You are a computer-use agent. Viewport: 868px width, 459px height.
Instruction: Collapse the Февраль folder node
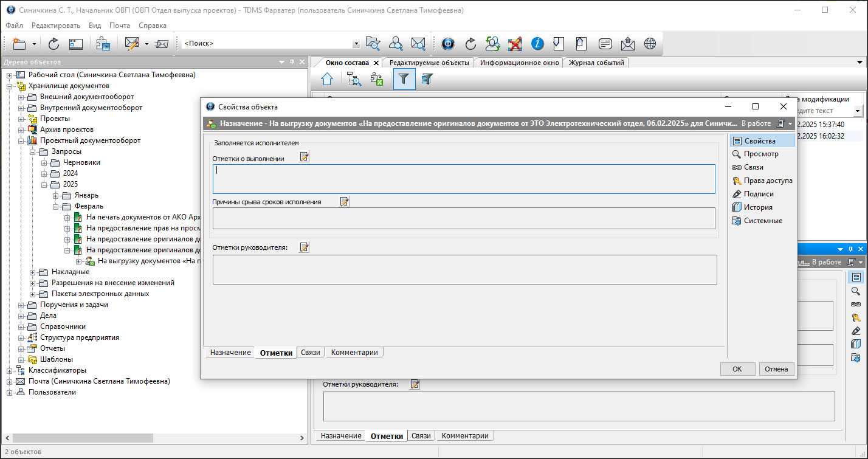[56, 206]
